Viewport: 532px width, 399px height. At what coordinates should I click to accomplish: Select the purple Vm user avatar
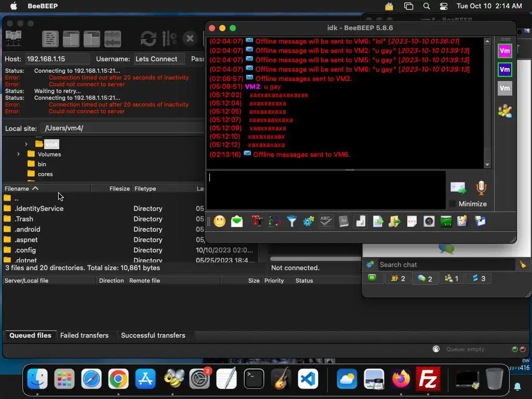click(x=504, y=70)
